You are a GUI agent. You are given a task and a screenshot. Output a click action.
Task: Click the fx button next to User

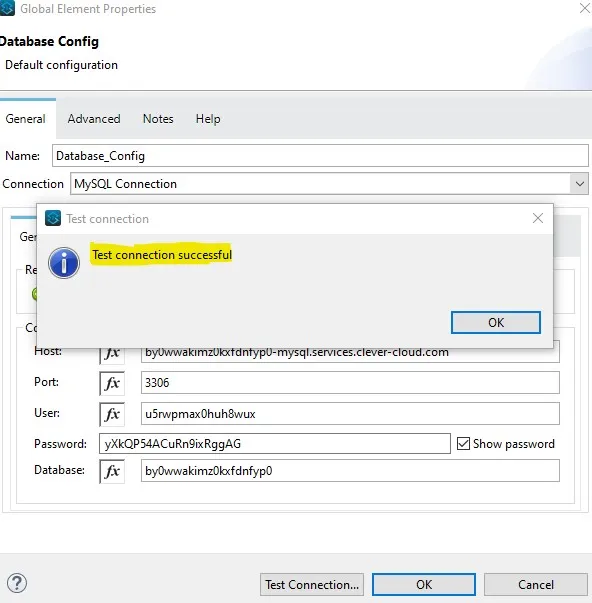point(112,414)
